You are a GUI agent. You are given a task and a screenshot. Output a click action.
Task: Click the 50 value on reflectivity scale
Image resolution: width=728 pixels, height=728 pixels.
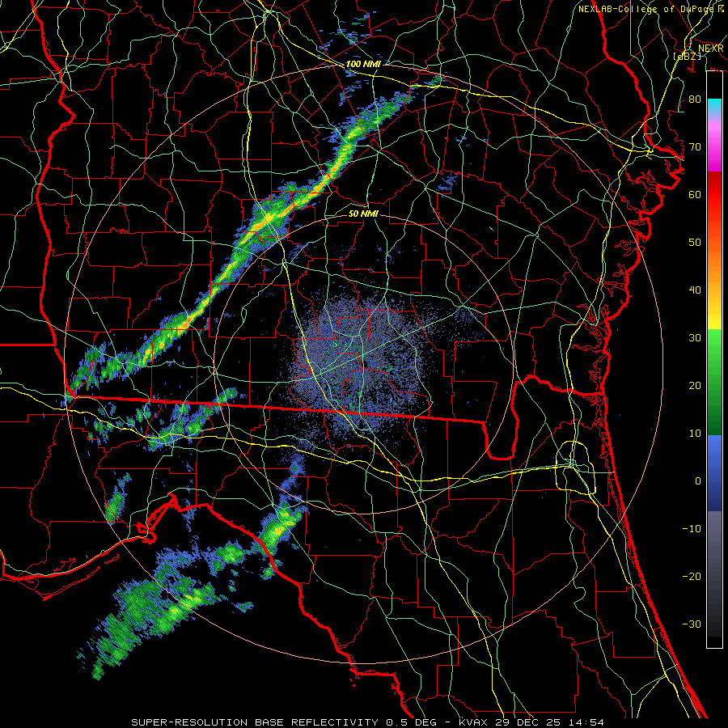pos(695,243)
